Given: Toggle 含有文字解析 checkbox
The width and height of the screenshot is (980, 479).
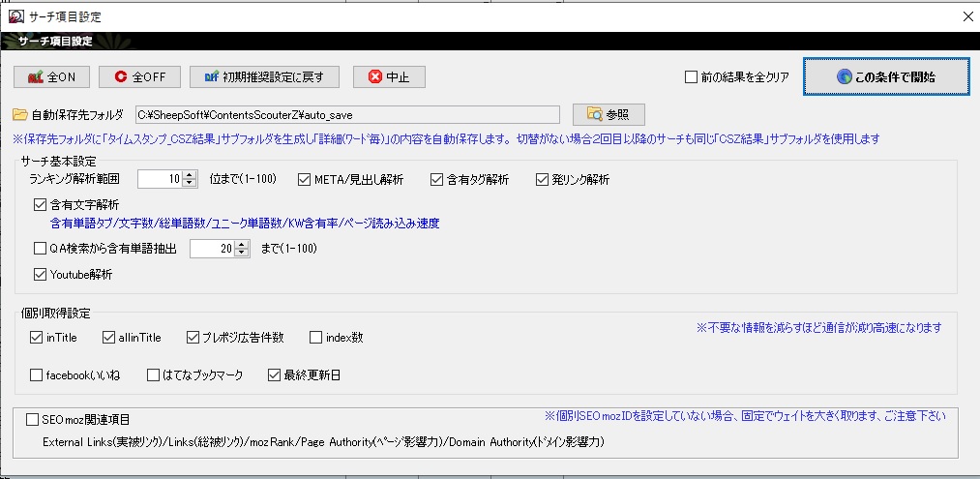Looking at the screenshot, I should click(x=40, y=204).
